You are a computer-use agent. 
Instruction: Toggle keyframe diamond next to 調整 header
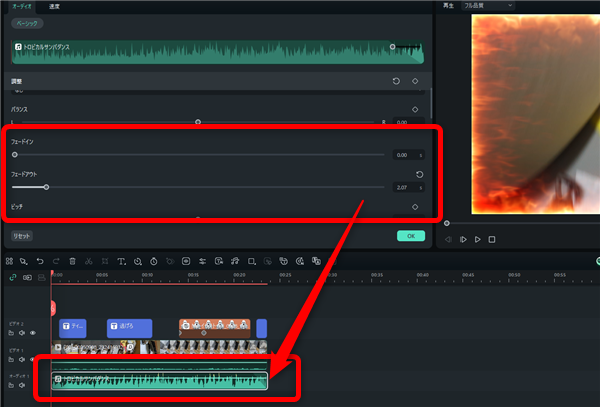[x=415, y=81]
